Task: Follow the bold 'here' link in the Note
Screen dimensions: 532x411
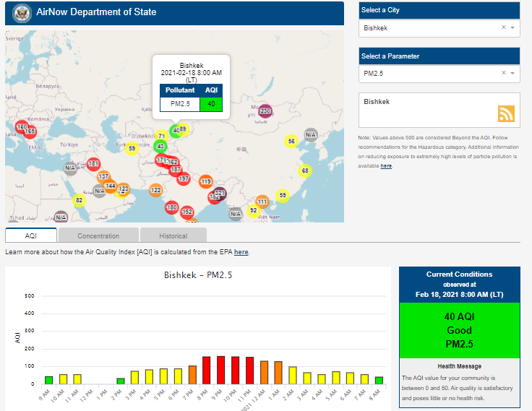Action: click(386, 166)
